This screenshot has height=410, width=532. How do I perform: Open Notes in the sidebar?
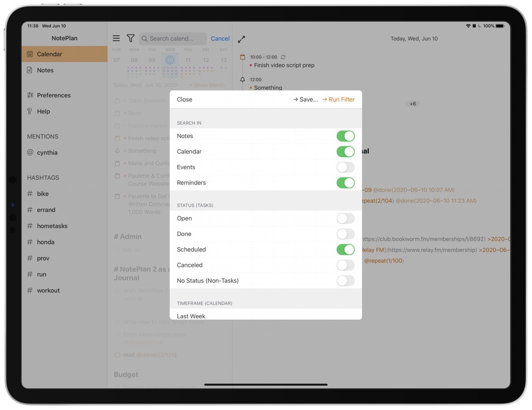click(64, 70)
